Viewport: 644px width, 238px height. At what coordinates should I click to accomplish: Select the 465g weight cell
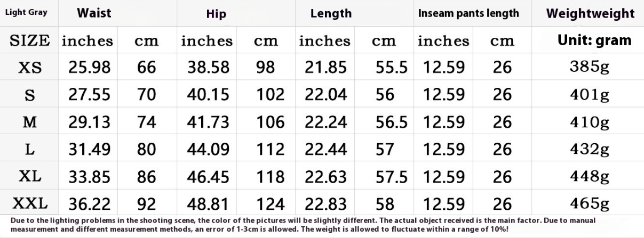pos(591,203)
